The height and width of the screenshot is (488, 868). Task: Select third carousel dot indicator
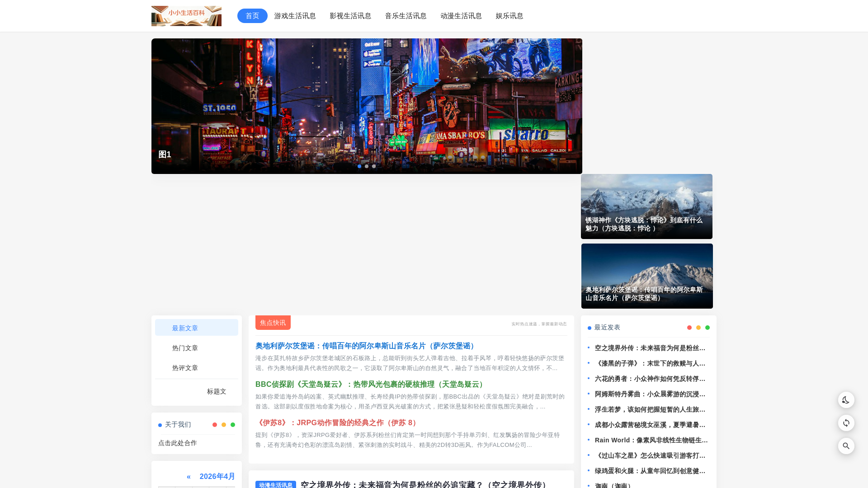click(374, 166)
